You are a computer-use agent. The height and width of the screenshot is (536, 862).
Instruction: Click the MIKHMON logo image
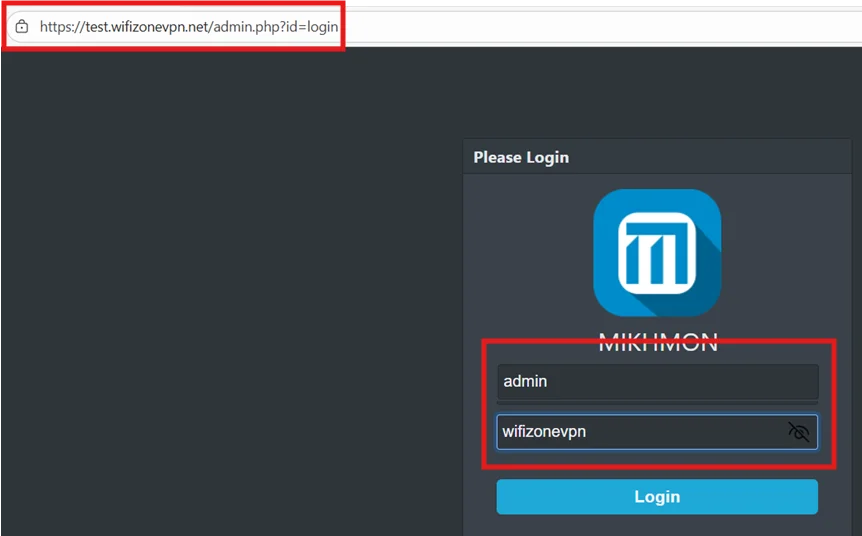[x=657, y=253]
